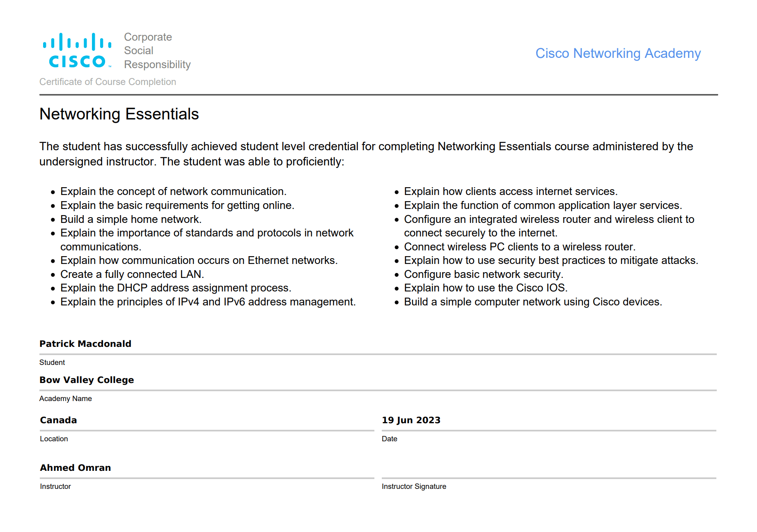757x532 pixels.
Task: Click the DHCP address assignment process bullet
Action: 176,288
